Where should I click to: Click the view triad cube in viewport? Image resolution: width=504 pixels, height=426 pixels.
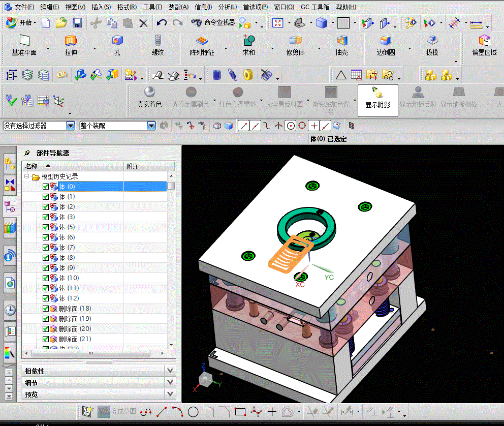205,379
